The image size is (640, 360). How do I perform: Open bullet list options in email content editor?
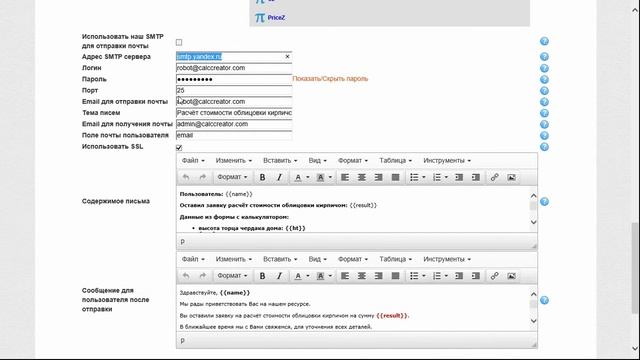pyautogui.click(x=424, y=177)
